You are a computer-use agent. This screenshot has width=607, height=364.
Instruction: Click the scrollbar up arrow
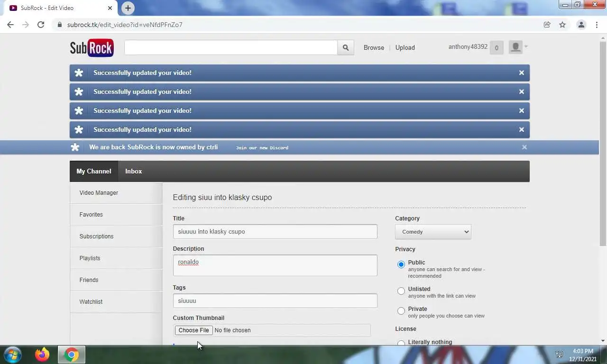(603, 37)
